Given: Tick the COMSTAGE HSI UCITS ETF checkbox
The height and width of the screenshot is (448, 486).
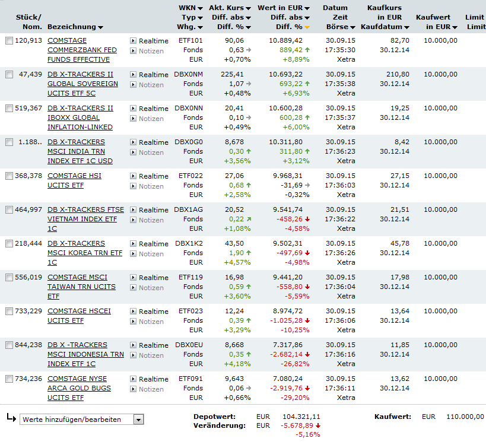Looking at the screenshot, I should [x=9, y=176].
